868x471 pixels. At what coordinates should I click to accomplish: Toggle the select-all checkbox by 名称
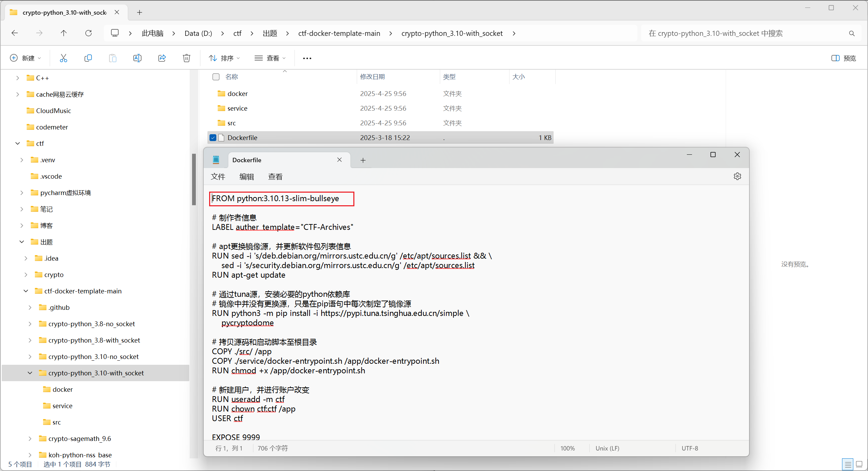[x=216, y=77]
